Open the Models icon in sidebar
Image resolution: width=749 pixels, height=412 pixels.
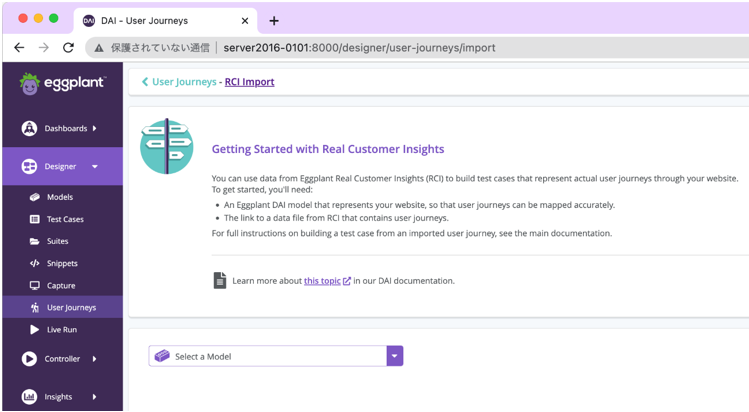click(x=34, y=197)
